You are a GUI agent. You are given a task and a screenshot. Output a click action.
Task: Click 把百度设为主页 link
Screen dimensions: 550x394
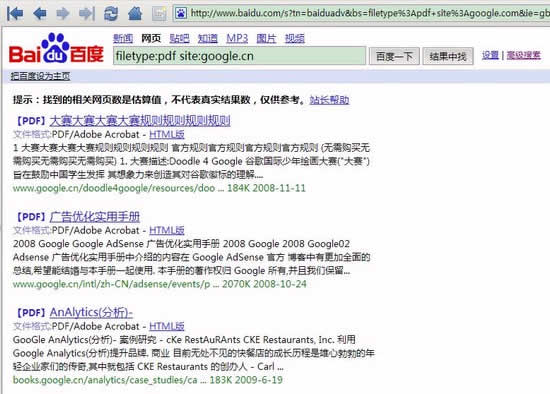tap(40, 76)
